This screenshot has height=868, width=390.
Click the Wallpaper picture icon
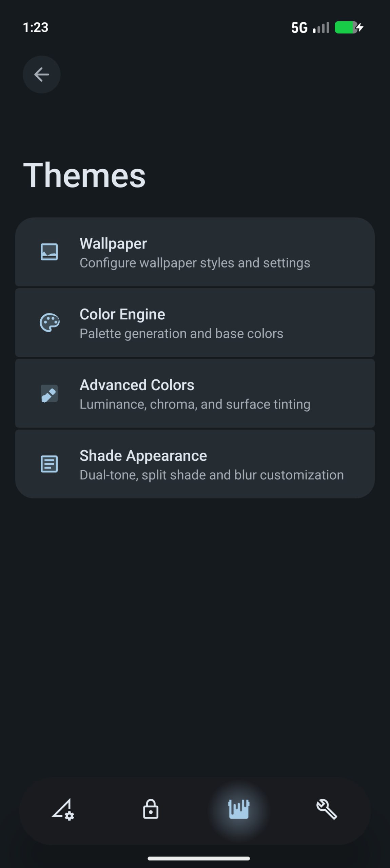coord(49,252)
